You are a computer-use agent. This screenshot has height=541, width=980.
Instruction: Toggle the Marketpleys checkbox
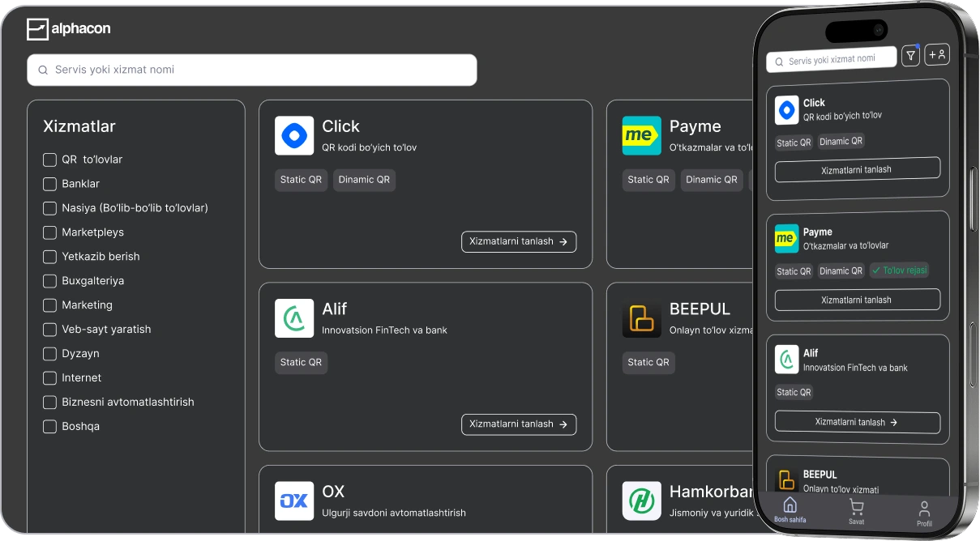49,232
